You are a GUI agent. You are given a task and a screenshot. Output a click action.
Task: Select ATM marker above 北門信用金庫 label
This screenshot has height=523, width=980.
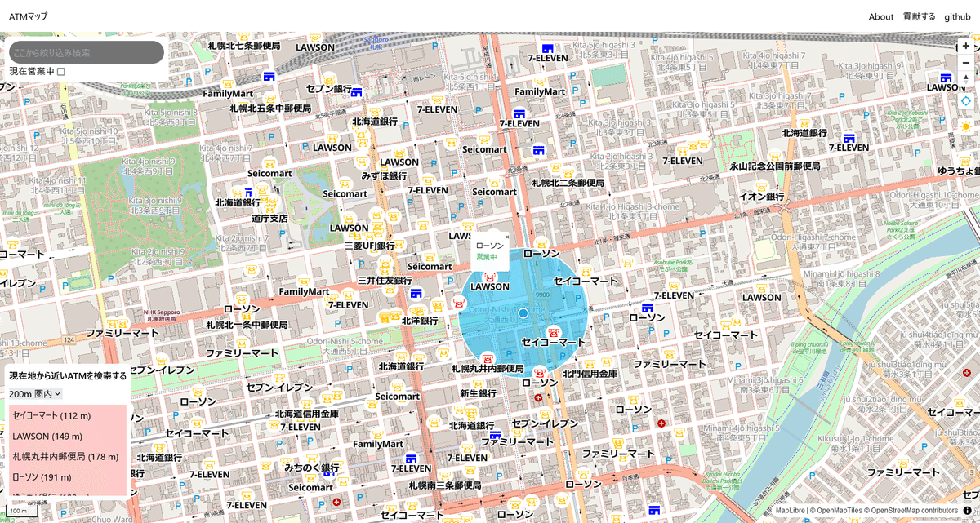tap(590, 363)
